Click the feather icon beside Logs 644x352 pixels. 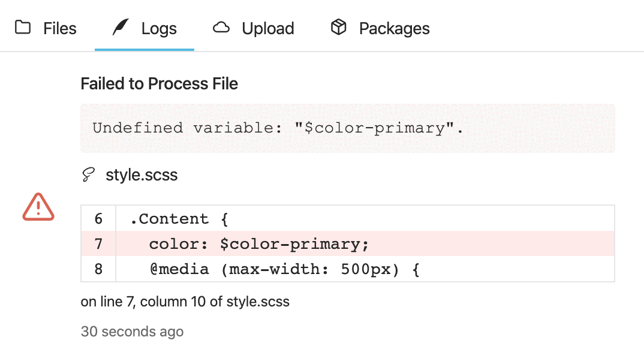tap(121, 28)
